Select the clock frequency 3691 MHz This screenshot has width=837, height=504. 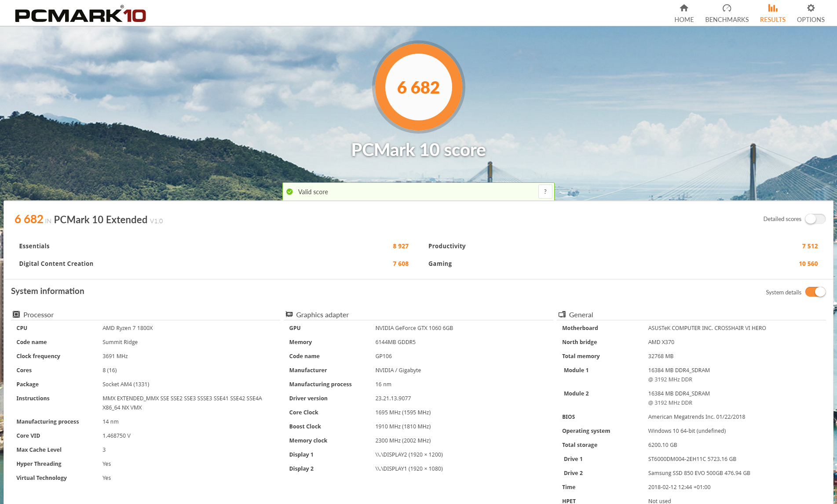point(115,356)
